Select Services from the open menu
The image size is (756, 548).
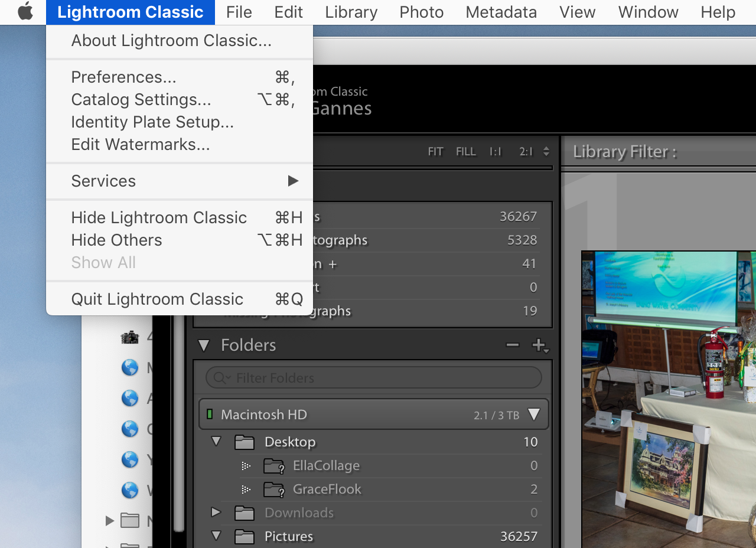[x=103, y=181]
